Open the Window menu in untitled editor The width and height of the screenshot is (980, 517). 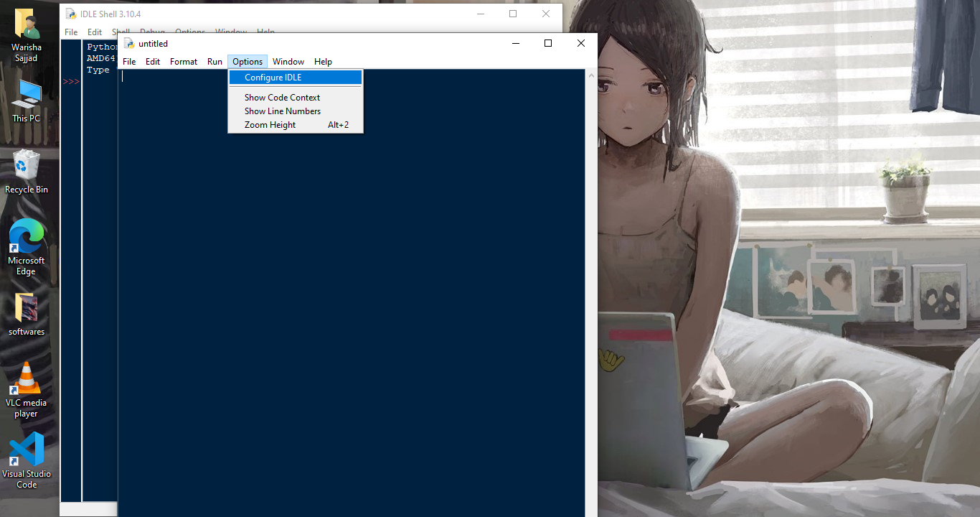coord(288,62)
